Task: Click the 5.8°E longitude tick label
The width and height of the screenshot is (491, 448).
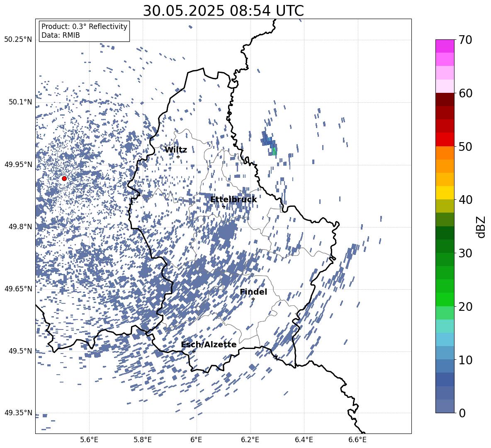Action: click(143, 440)
